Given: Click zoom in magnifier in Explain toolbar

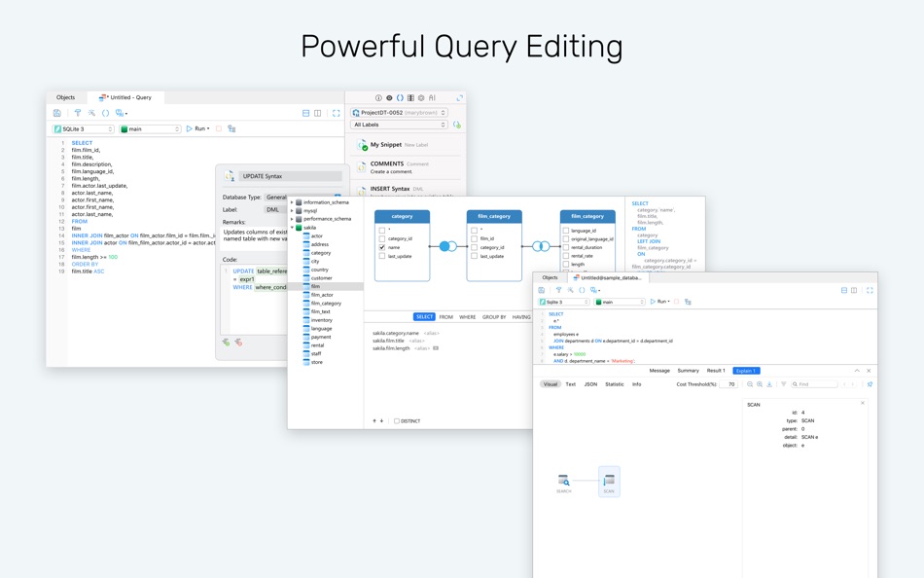Looking at the screenshot, I should (x=760, y=384).
